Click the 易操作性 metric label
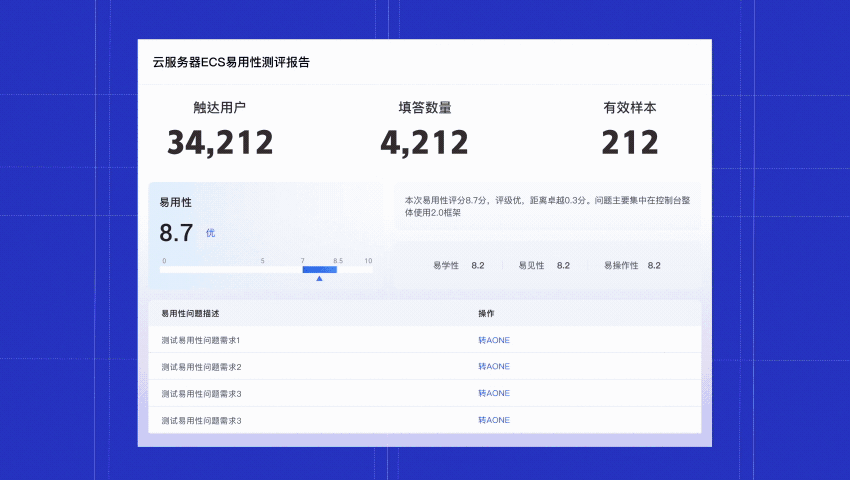This screenshot has height=480, width=850. click(621, 265)
